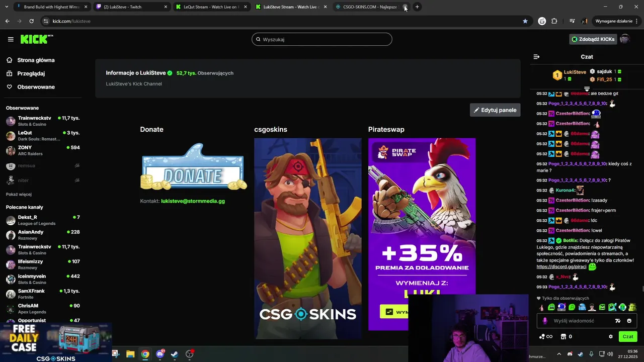Image resolution: width=644 pixels, height=362 pixels.
Task: Click username Kurona4 in chat
Action: coord(565,190)
